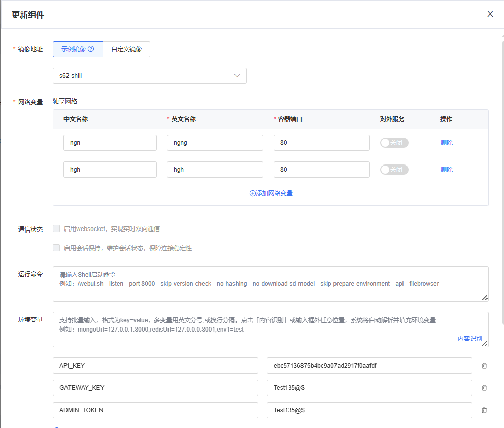Select the 示例镜像 tab

[74, 49]
